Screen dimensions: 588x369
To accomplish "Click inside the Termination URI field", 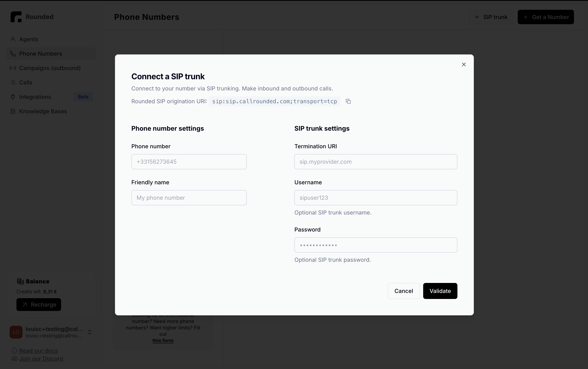I will pyautogui.click(x=376, y=161).
